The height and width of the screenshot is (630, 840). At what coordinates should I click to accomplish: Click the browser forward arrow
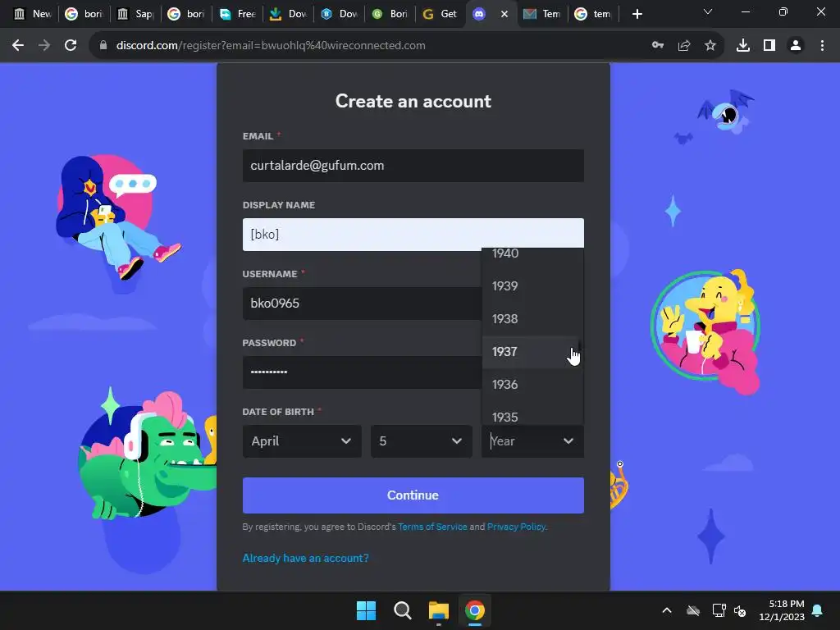pyautogui.click(x=44, y=46)
